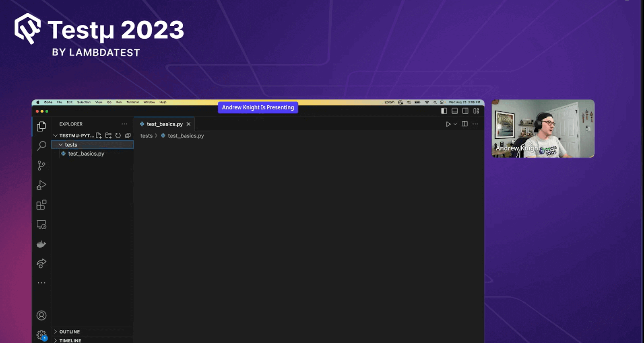Viewport: 644px width, 343px height.
Task: Open the Manage gear icon
Action: click(x=41, y=335)
